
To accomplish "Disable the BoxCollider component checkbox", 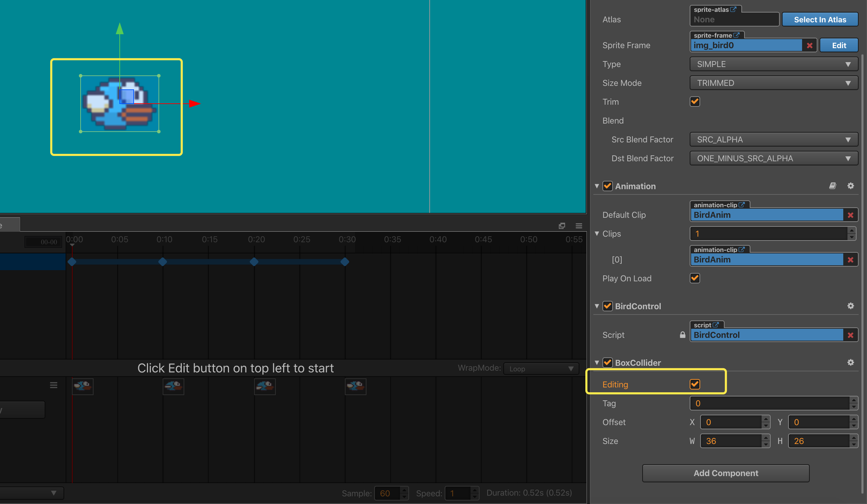I will click(x=608, y=363).
